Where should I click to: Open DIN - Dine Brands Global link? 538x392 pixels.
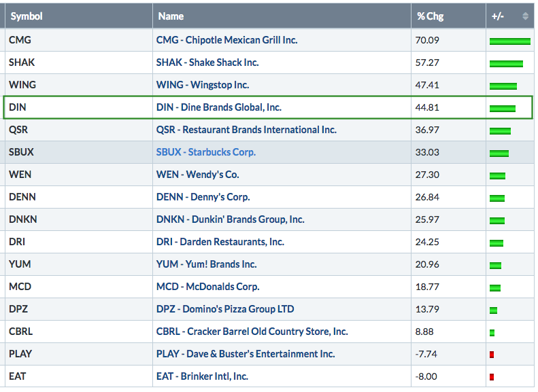coord(218,107)
